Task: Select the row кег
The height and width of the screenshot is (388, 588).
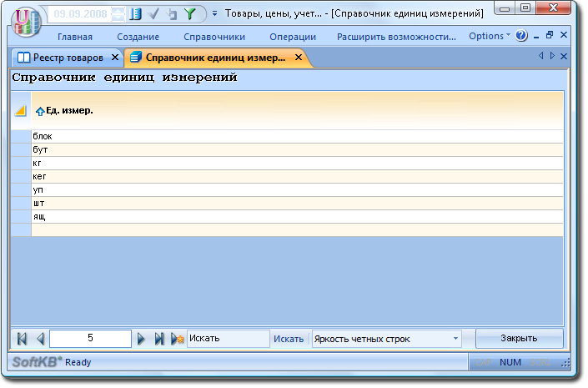Action: [297, 176]
